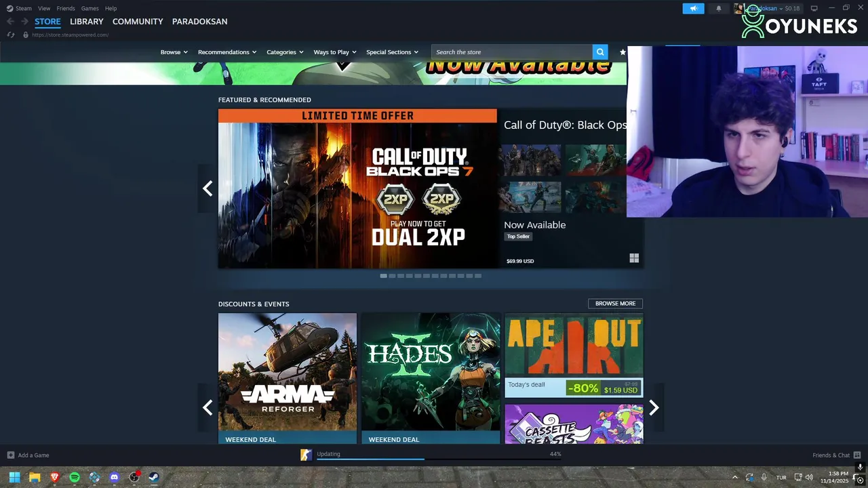Expand the Browse dropdown
The width and height of the screenshot is (868, 488).
[174, 52]
